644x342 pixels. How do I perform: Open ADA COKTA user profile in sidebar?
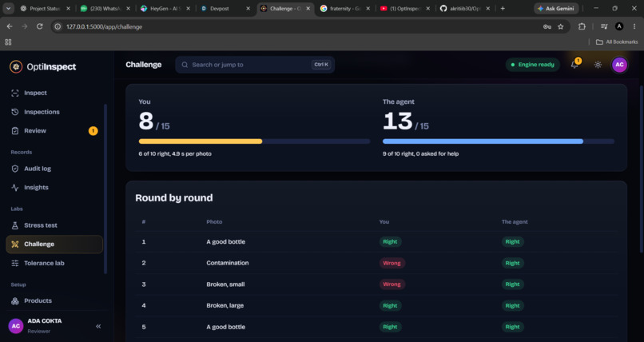click(x=46, y=325)
